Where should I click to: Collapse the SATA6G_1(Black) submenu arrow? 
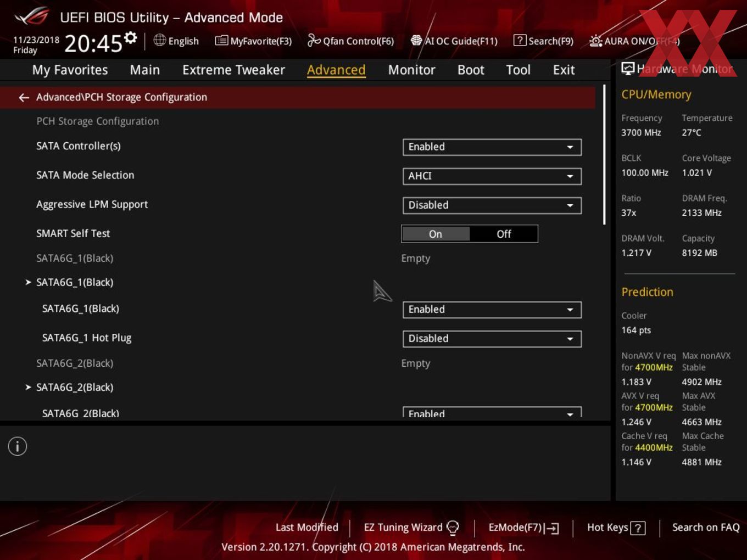[x=28, y=282]
